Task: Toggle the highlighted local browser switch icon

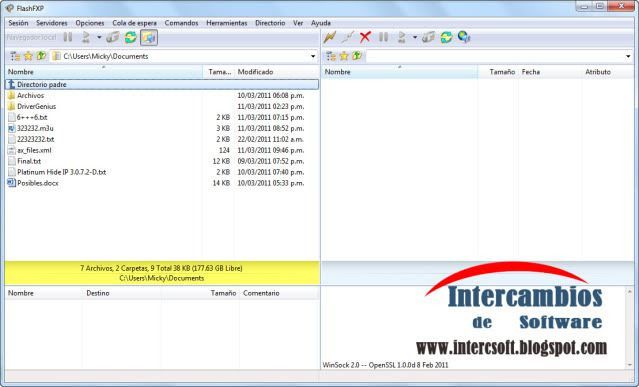Action: (149, 37)
